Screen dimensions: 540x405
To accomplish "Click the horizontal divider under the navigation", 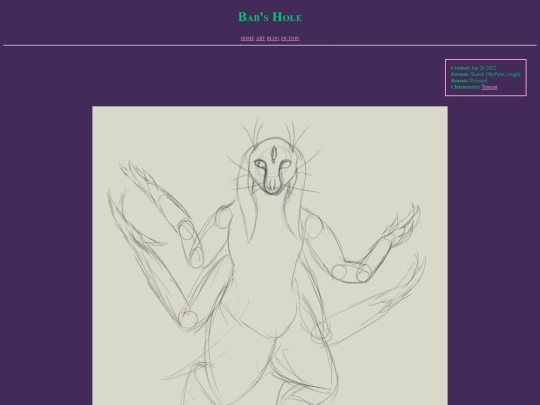I will pos(270,45).
